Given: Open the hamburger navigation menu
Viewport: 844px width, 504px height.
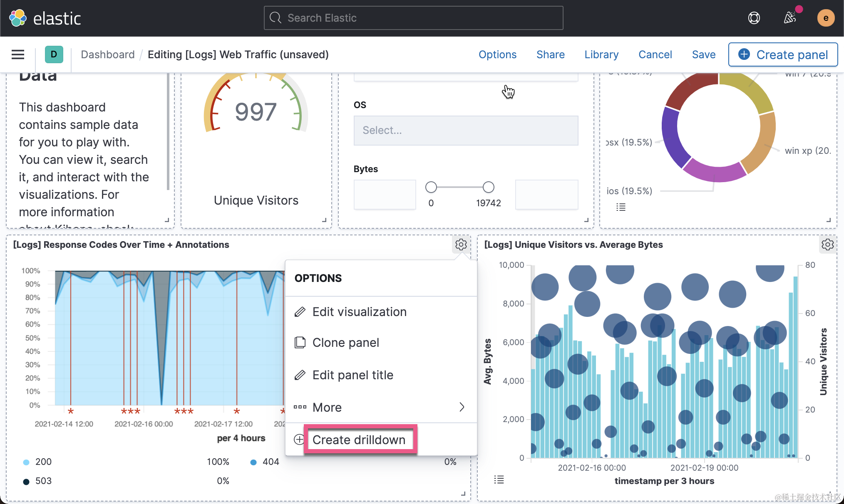Looking at the screenshot, I should point(17,54).
